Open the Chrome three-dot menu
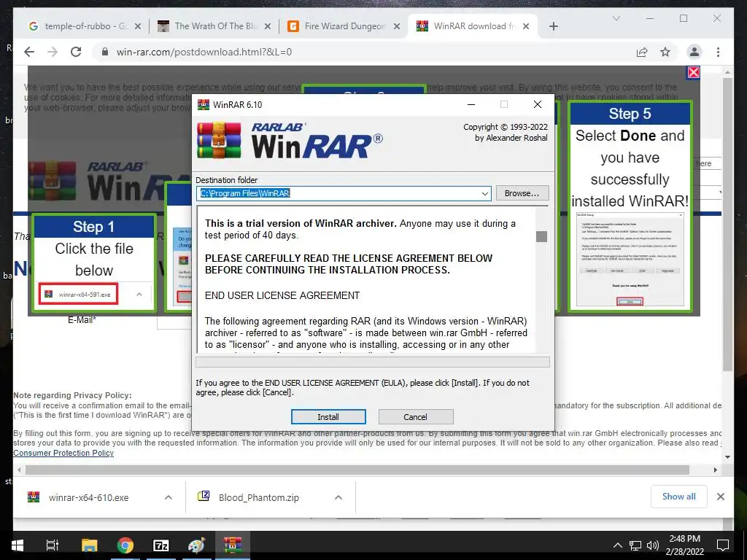The height and width of the screenshot is (560, 747). (718, 52)
